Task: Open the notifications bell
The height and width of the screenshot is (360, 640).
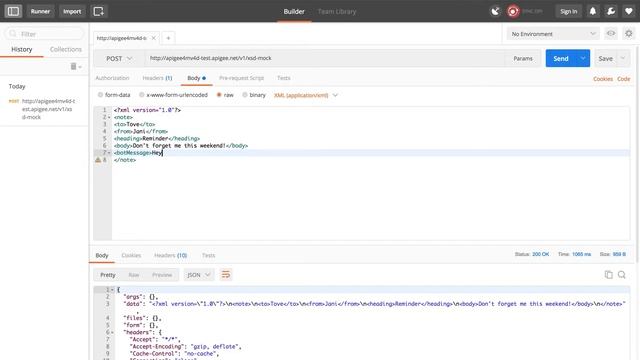Action: 593,11
